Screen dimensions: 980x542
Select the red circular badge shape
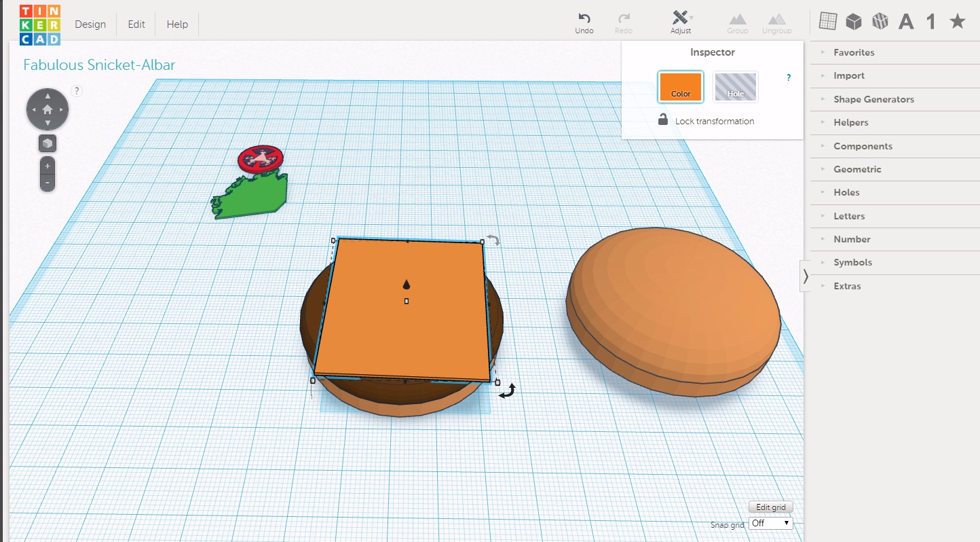click(x=261, y=159)
